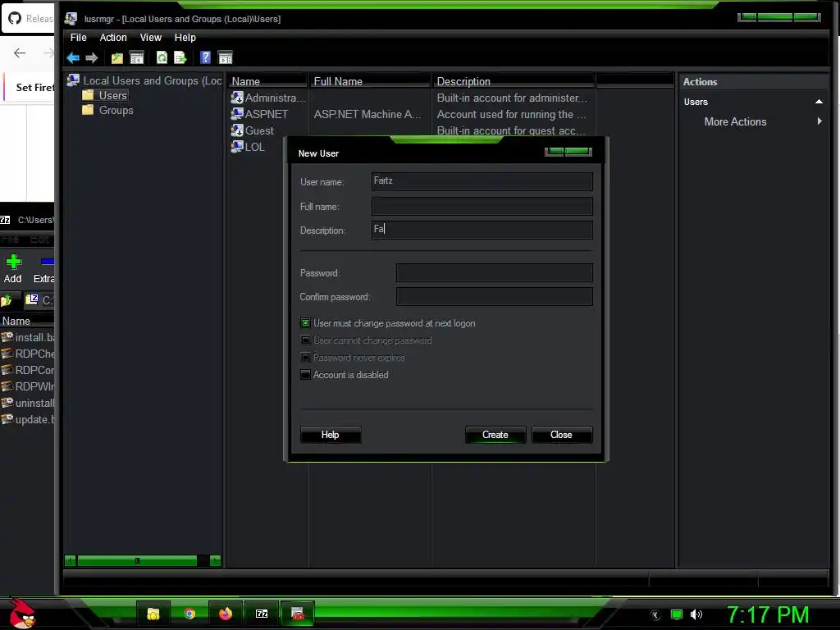Select the Users tree node label
Image resolution: width=840 pixels, height=630 pixels.
coord(113,95)
